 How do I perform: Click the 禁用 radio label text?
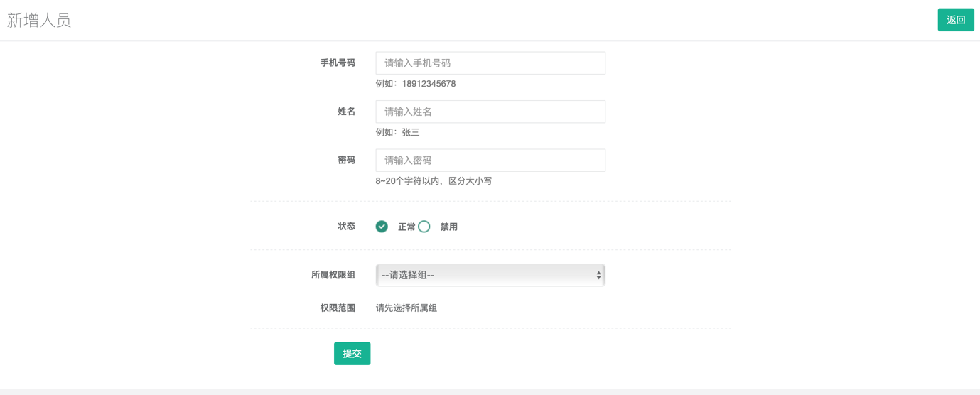click(448, 227)
